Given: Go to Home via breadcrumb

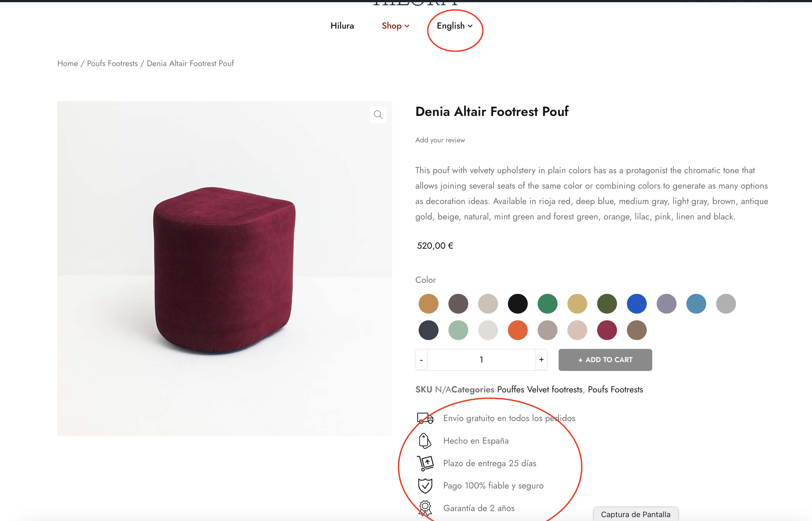Looking at the screenshot, I should [x=67, y=64].
